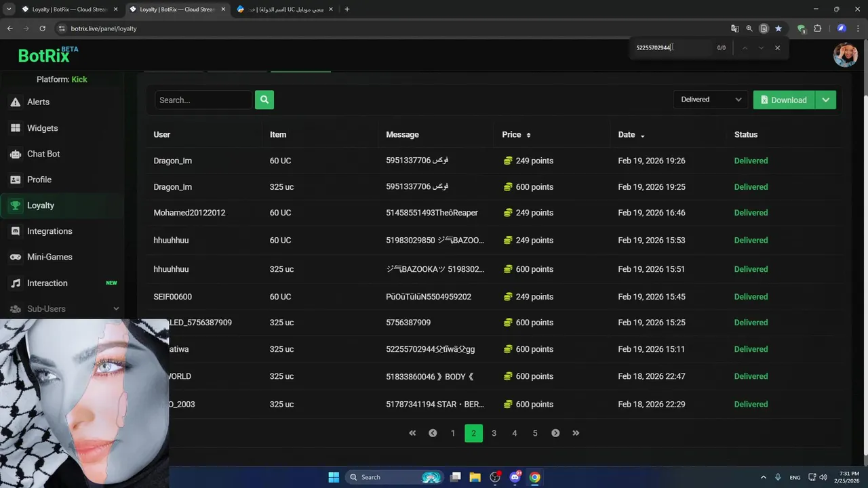
Task: Click user SEIF00600
Action: pos(173,297)
